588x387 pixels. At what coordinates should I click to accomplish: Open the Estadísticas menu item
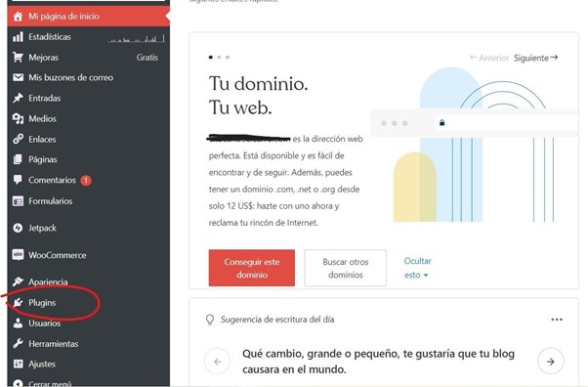tap(89, 37)
